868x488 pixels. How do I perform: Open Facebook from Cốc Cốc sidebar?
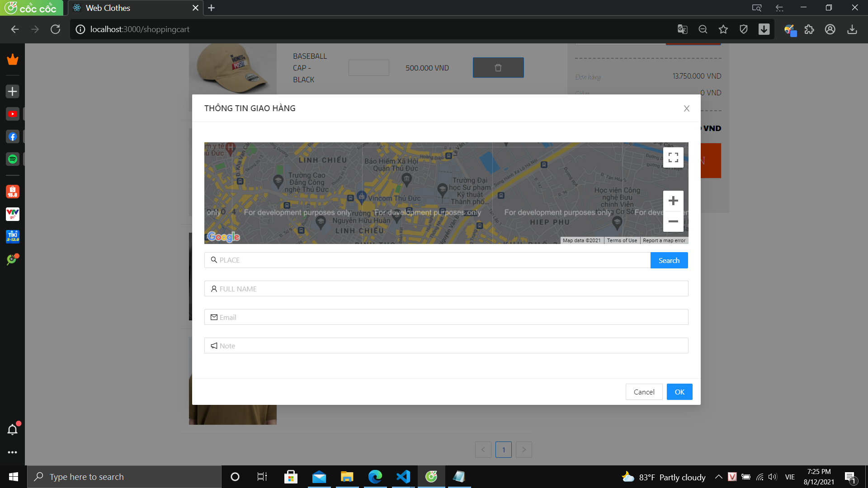13,136
